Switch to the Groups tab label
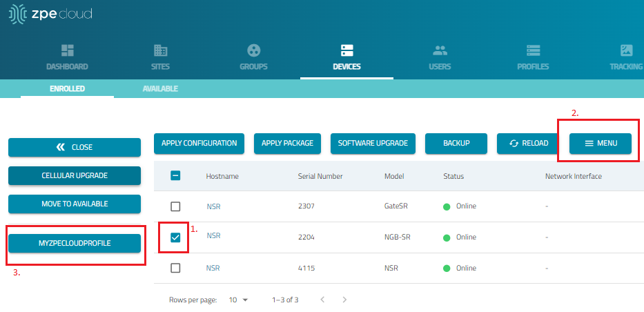644x312 pixels. [254, 66]
